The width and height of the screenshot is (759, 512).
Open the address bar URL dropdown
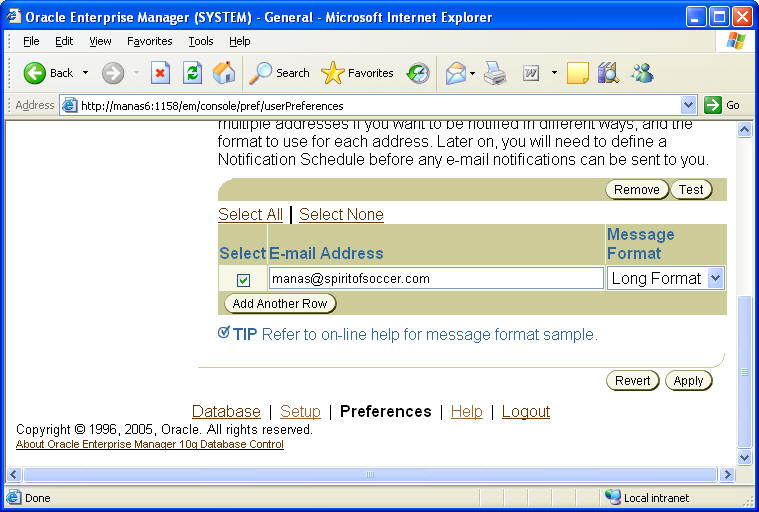tap(688, 105)
